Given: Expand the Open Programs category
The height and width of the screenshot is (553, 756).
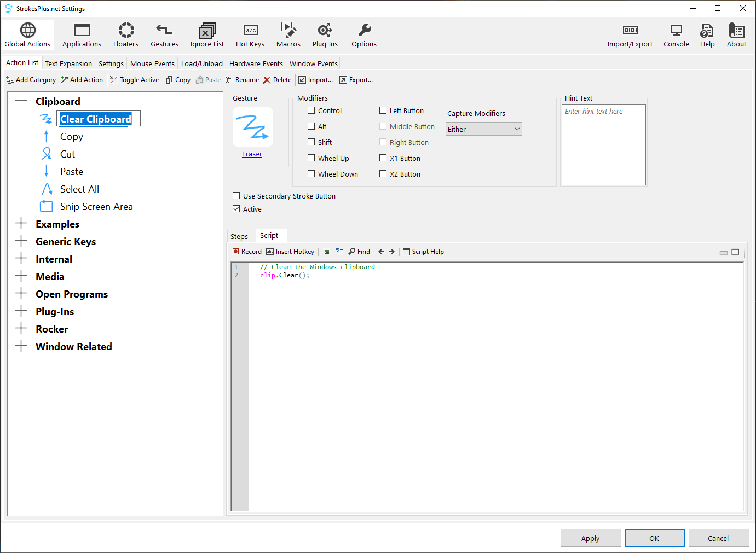Looking at the screenshot, I should (21, 293).
